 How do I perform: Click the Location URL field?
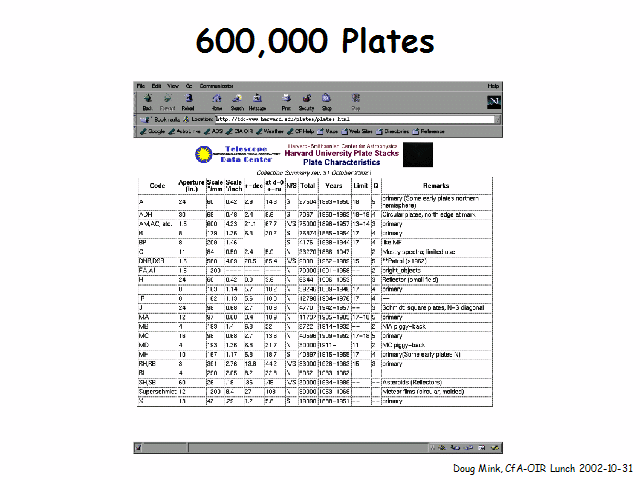click(355, 119)
